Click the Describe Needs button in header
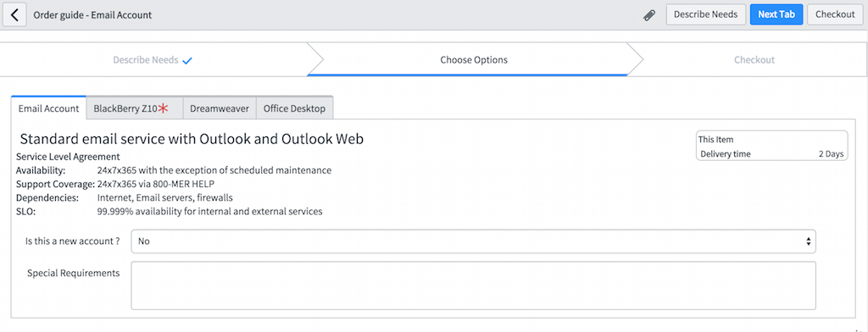 click(705, 14)
